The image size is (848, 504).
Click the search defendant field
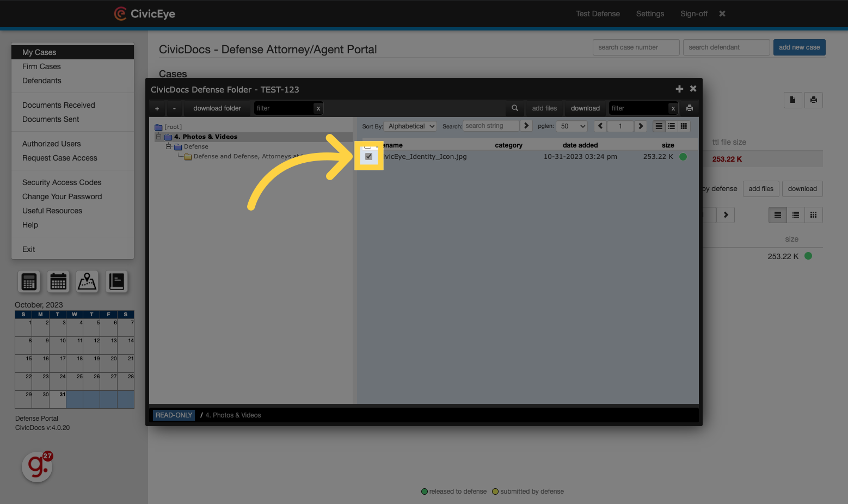click(726, 47)
